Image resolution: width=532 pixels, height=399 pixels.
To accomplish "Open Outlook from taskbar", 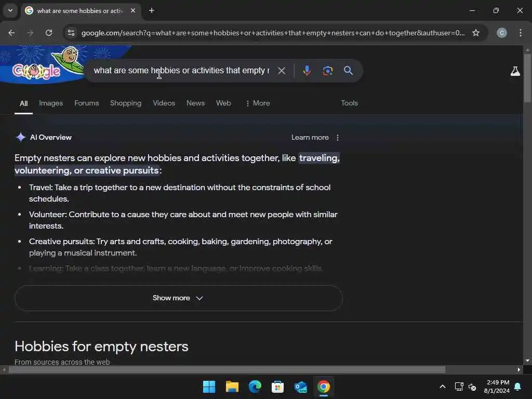I will [301, 387].
